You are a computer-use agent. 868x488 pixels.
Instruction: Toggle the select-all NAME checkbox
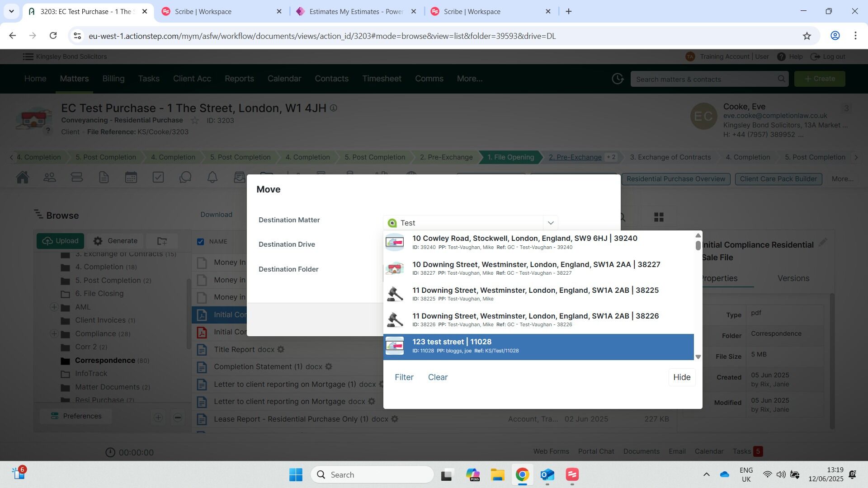pos(201,242)
